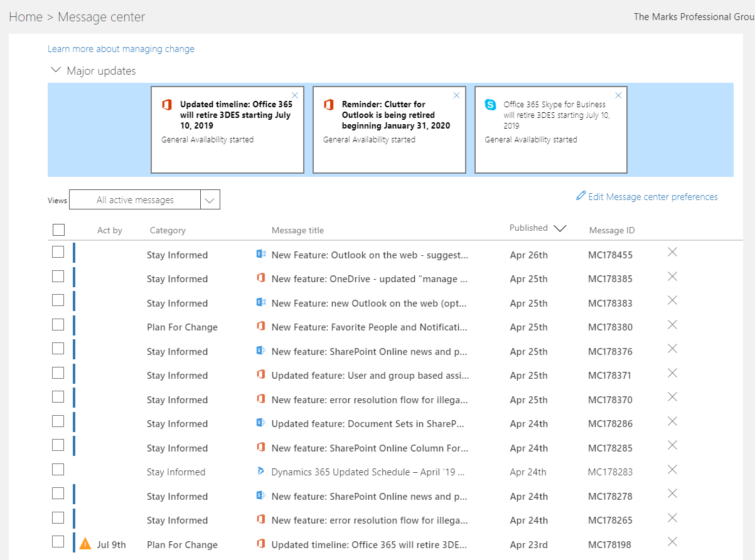Open Dynamics 365 Updated Schedule April '19 message

click(368, 472)
